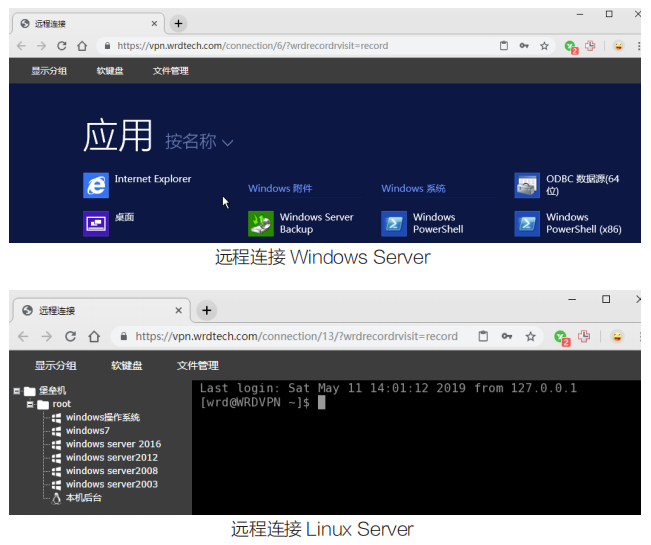Click back arrow in bottom browser window

(x=23, y=336)
